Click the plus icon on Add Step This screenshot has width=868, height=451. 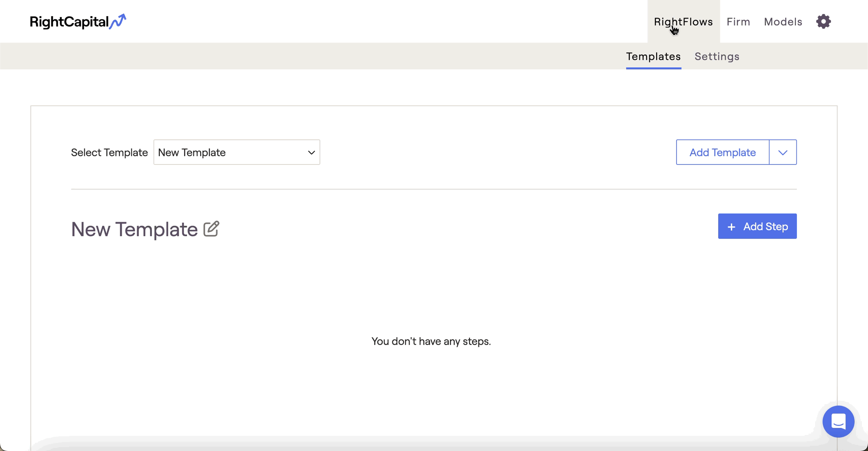coord(731,227)
